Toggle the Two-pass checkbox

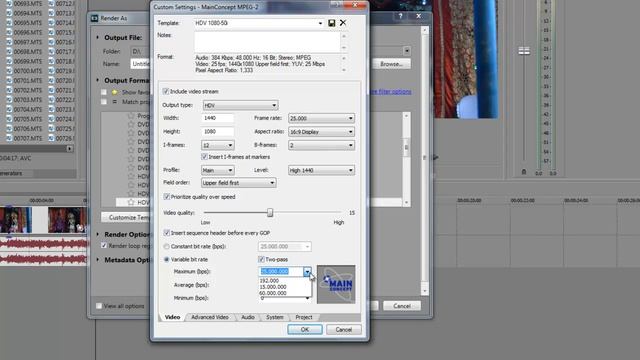(261, 260)
